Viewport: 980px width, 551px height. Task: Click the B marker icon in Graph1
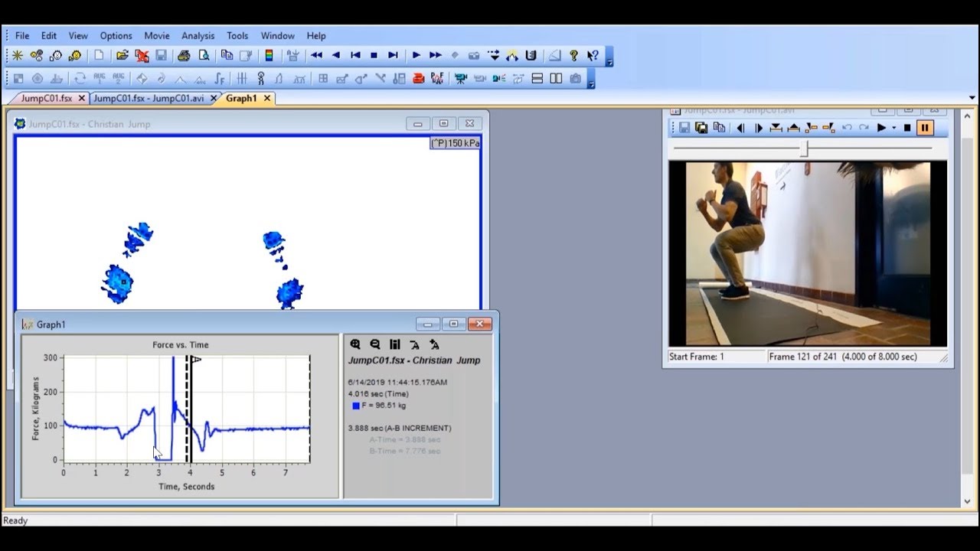coord(434,345)
